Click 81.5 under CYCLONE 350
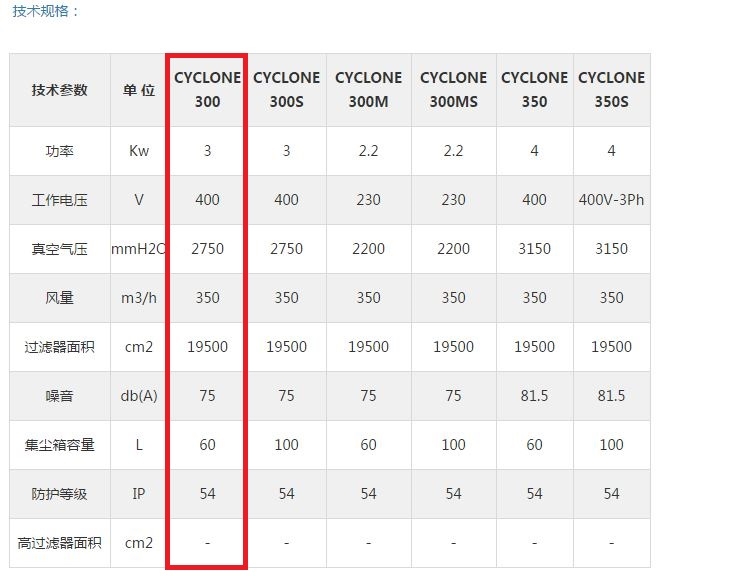 click(534, 396)
